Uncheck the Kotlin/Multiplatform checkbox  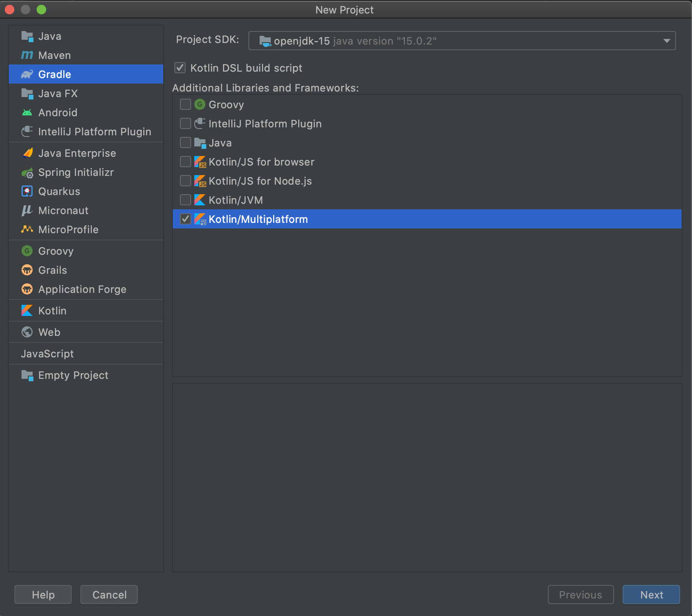coord(186,219)
